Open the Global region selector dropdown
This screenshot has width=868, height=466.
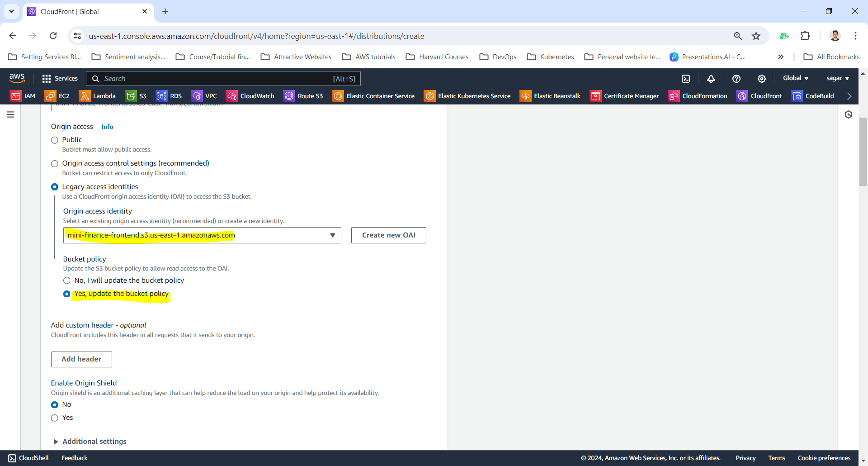point(795,78)
